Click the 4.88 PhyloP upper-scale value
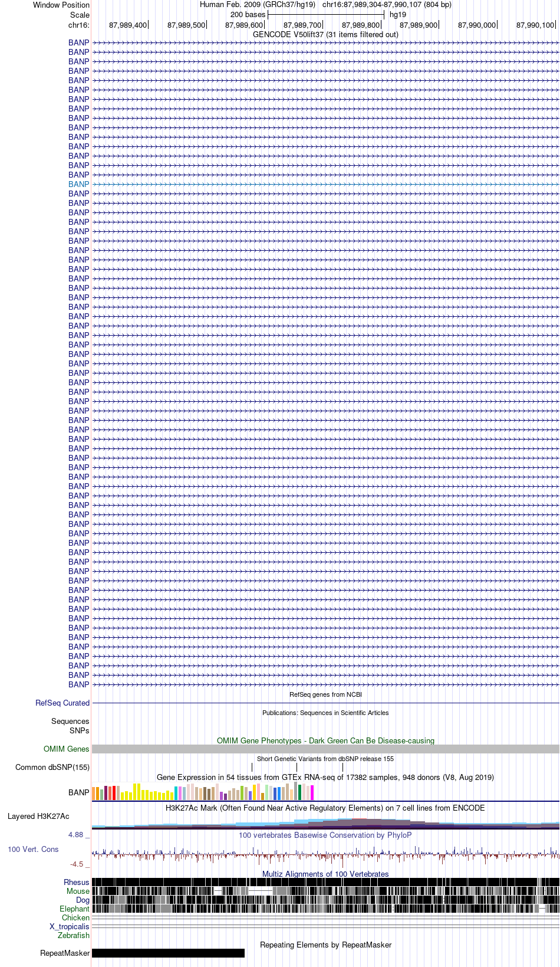Image resolution: width=560 pixels, height=967 pixels. pos(76,834)
